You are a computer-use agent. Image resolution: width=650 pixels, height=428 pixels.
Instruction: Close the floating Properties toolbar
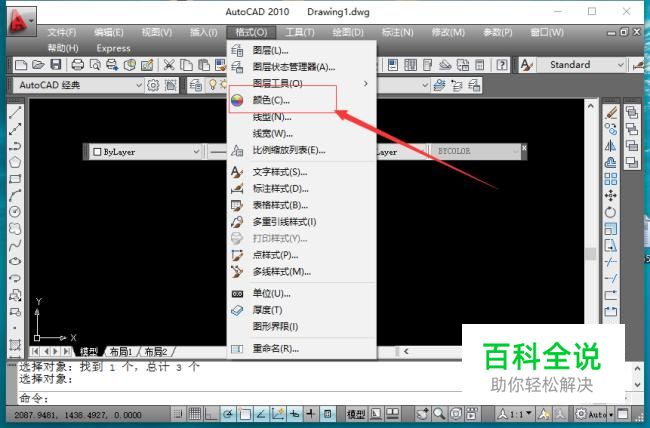(524, 148)
